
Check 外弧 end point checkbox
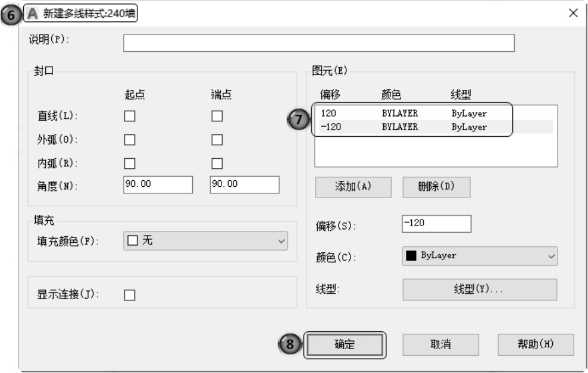coord(217,140)
